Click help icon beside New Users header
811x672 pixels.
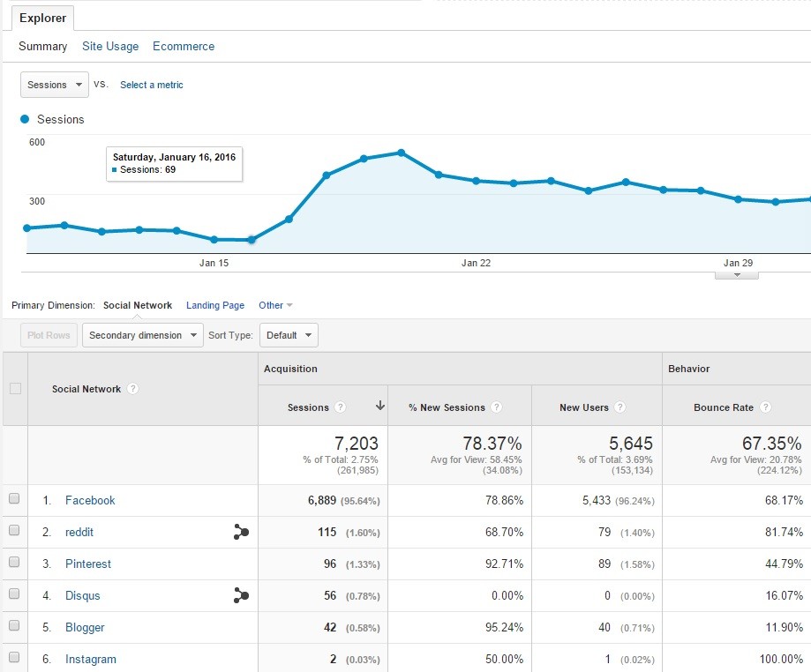(620, 407)
